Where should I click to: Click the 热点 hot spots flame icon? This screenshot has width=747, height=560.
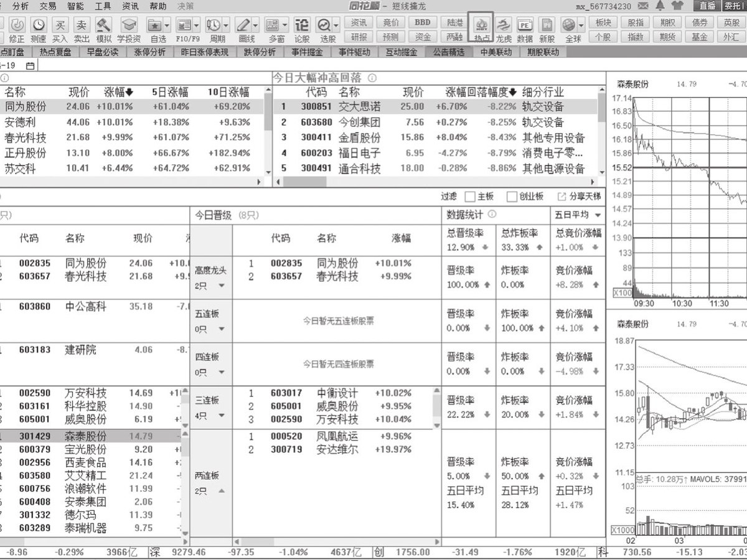tap(482, 26)
